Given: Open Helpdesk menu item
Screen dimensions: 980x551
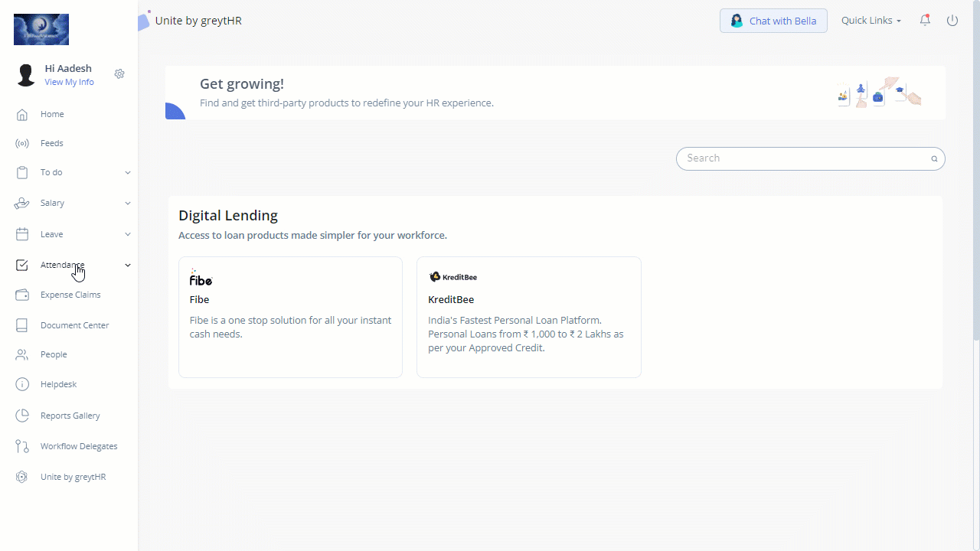Looking at the screenshot, I should (59, 384).
